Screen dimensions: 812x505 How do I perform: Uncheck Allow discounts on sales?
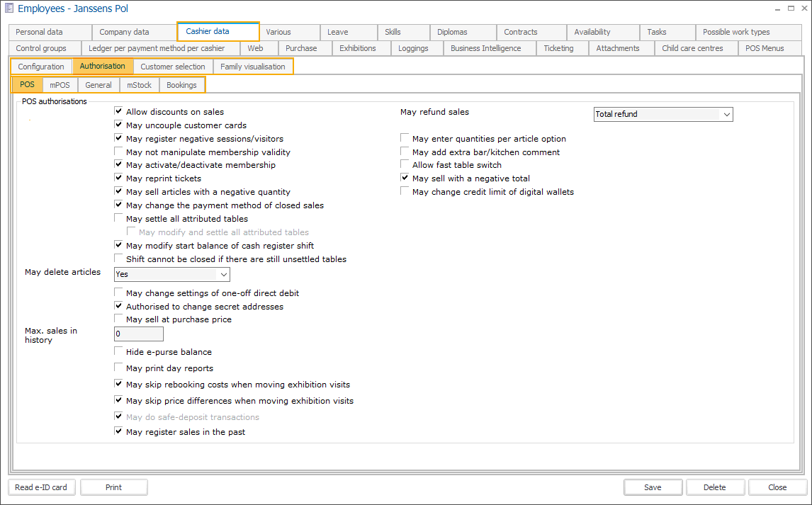click(118, 111)
